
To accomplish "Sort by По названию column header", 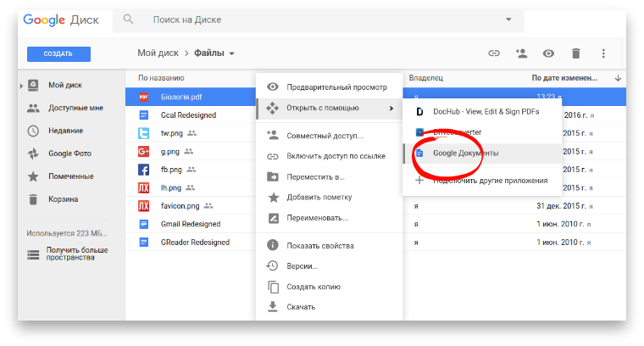I will (x=161, y=78).
